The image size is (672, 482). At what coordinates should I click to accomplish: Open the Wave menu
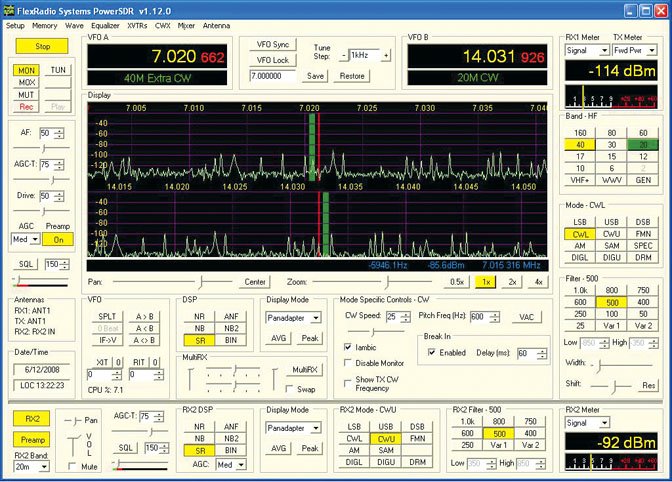74,26
